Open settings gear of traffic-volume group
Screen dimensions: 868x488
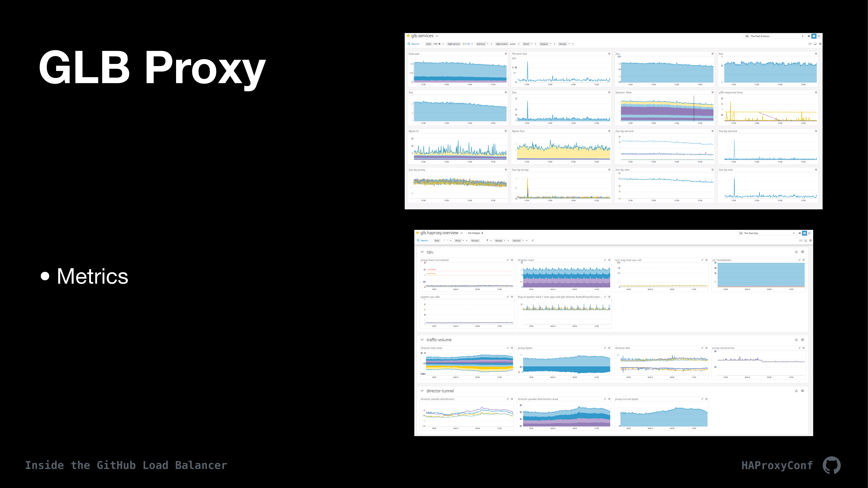(x=803, y=340)
